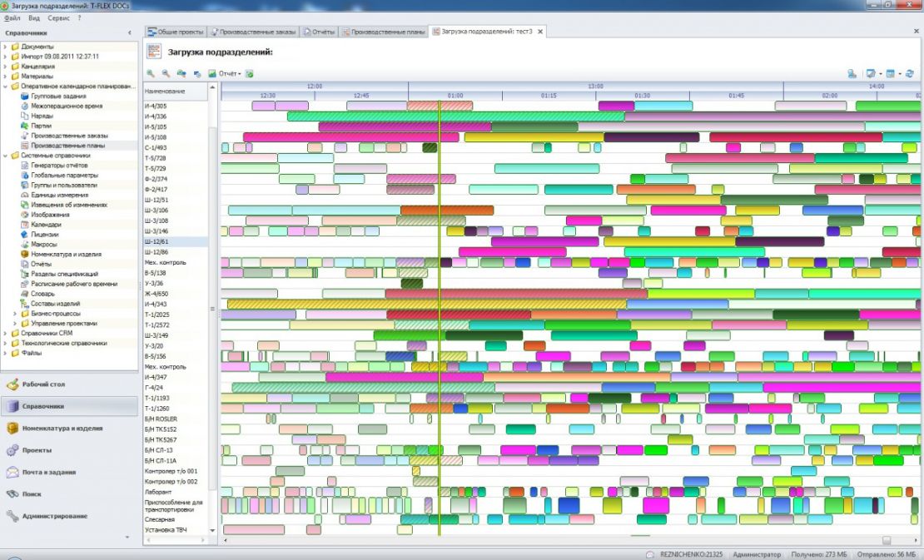Click the Справочники navigation button

(70, 406)
